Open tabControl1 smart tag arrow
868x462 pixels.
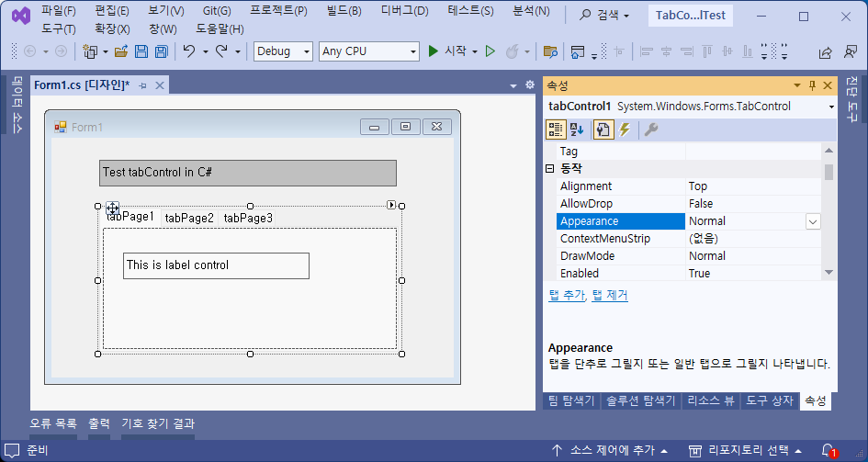click(391, 205)
